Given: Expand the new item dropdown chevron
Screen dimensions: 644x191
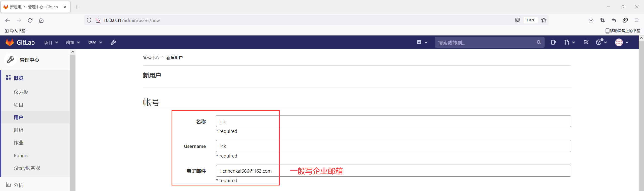Looking at the screenshot, I should (426, 43).
